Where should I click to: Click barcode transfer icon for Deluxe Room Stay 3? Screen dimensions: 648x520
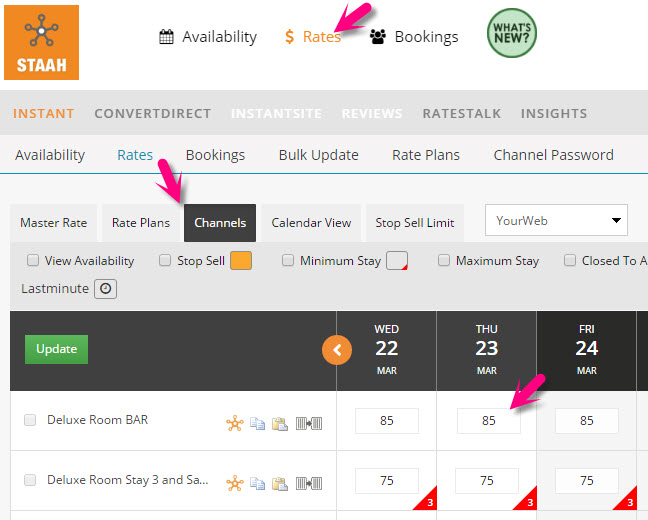pyautogui.click(x=309, y=483)
